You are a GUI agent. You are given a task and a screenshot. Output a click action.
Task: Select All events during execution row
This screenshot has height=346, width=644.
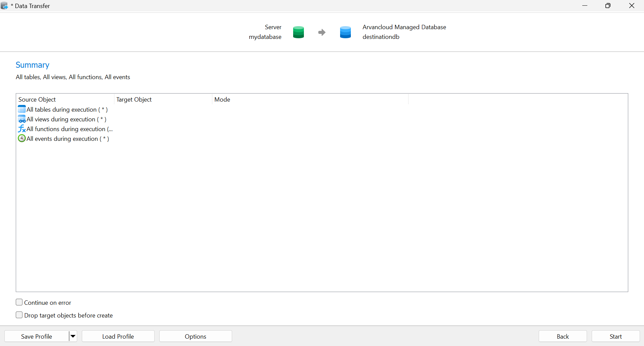coord(67,139)
